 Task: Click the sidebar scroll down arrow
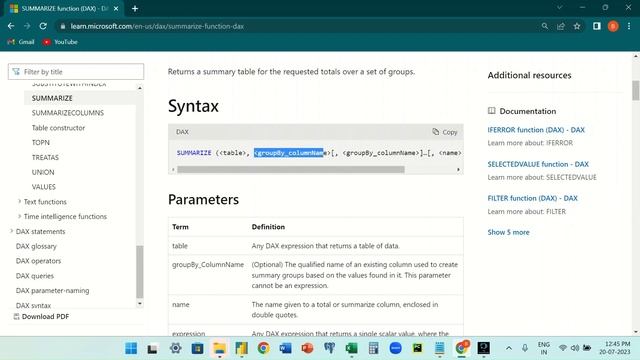coord(140,304)
